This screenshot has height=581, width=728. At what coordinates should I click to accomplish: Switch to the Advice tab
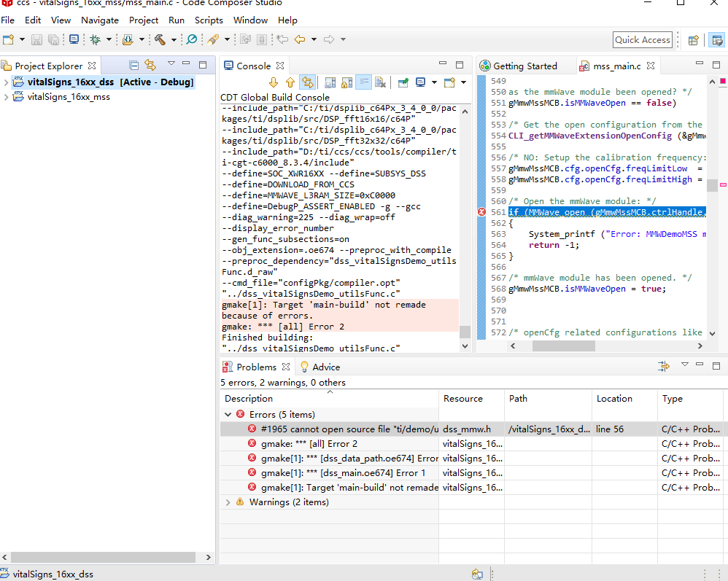325,367
